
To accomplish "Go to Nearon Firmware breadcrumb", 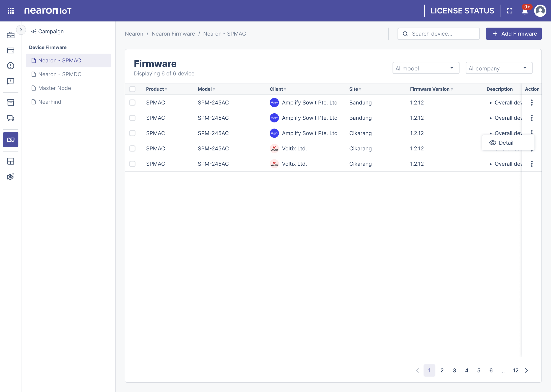I will pyautogui.click(x=173, y=34).
